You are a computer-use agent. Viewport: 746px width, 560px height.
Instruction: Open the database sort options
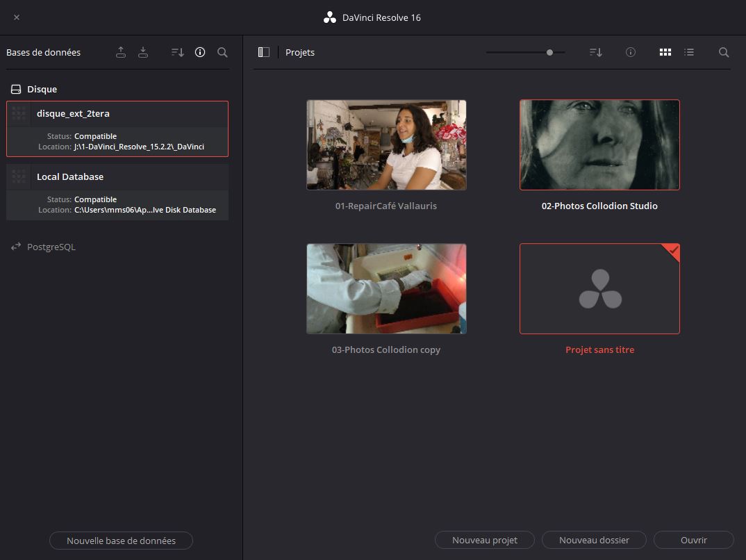pos(178,52)
